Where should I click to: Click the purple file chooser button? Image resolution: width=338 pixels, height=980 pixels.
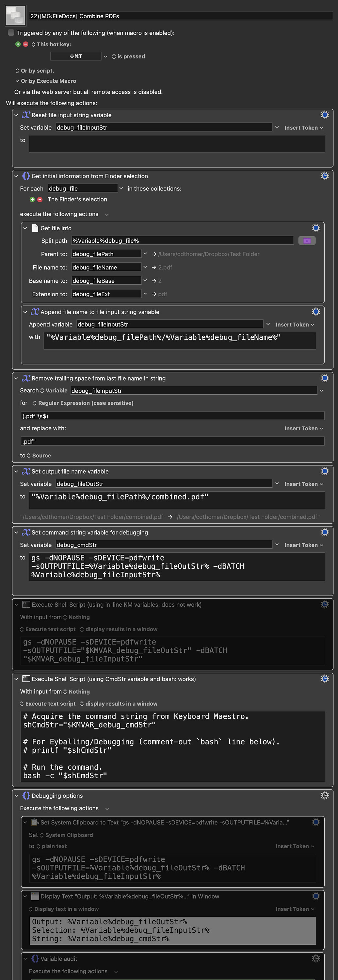(x=307, y=241)
